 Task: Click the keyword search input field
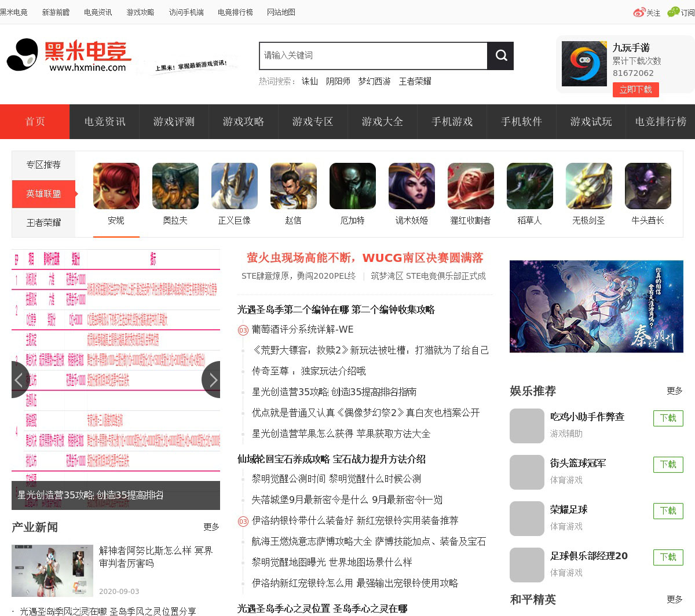tap(373, 56)
